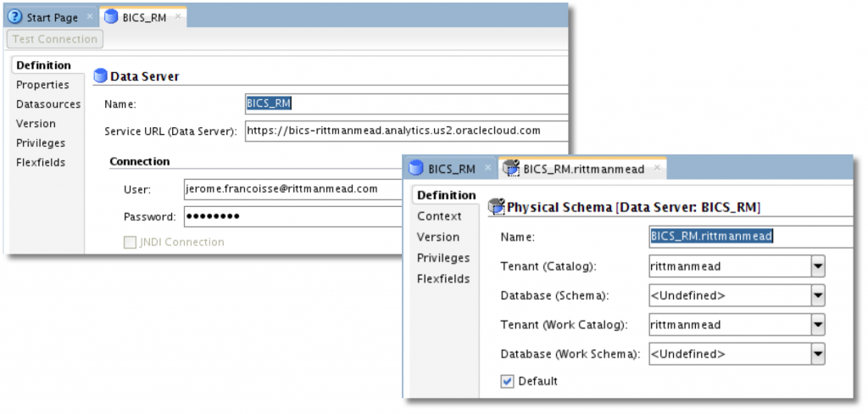The height and width of the screenshot is (414, 868).
Task: Click the Test Connection button
Action: tap(55, 39)
